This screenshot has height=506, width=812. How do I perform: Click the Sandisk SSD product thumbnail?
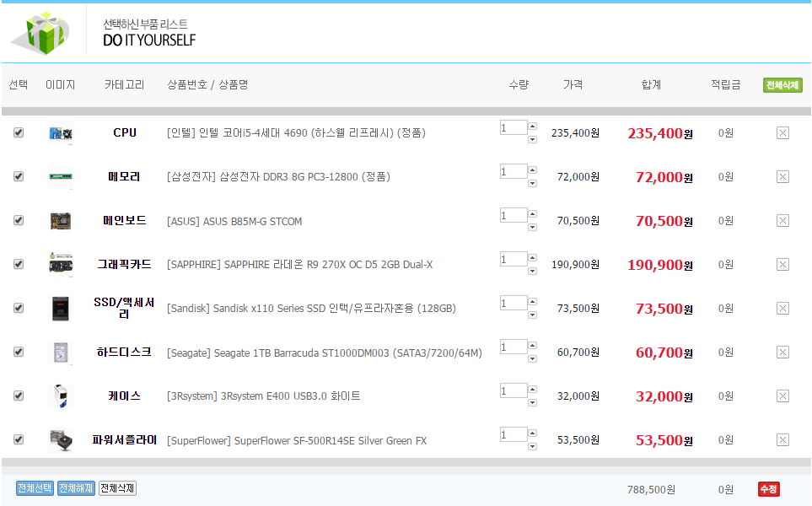click(x=61, y=308)
